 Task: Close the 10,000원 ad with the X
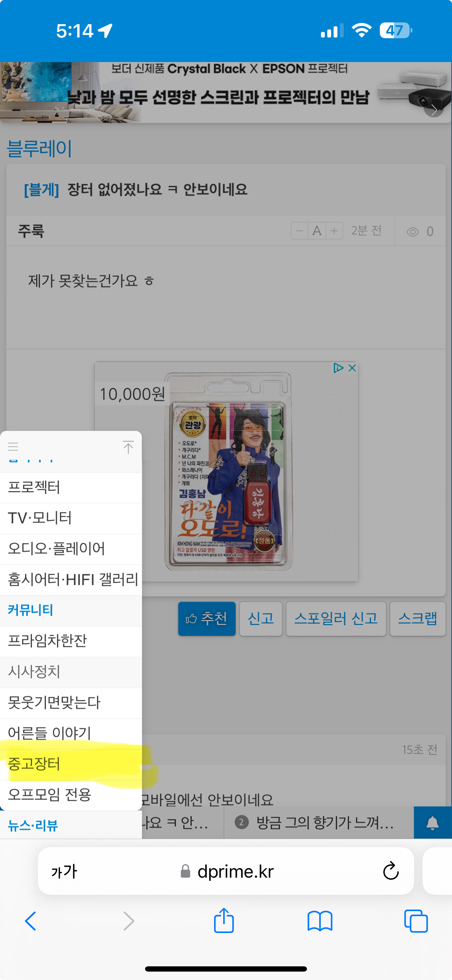coord(352,368)
